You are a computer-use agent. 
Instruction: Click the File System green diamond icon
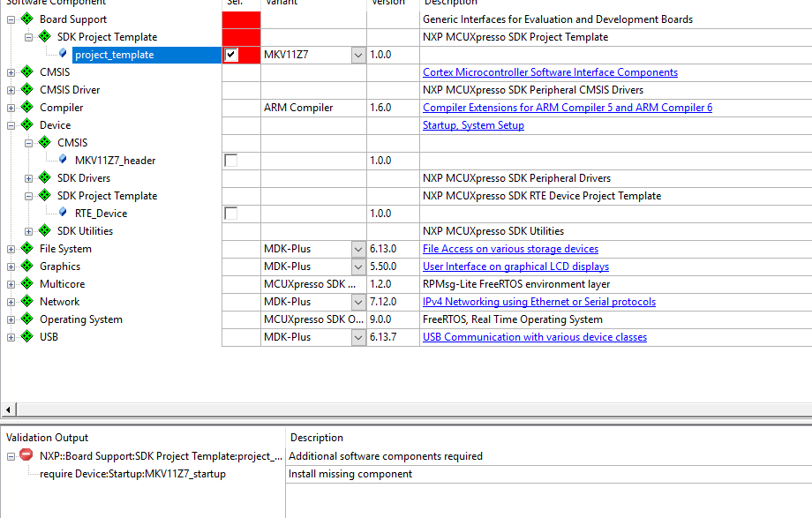coord(27,249)
